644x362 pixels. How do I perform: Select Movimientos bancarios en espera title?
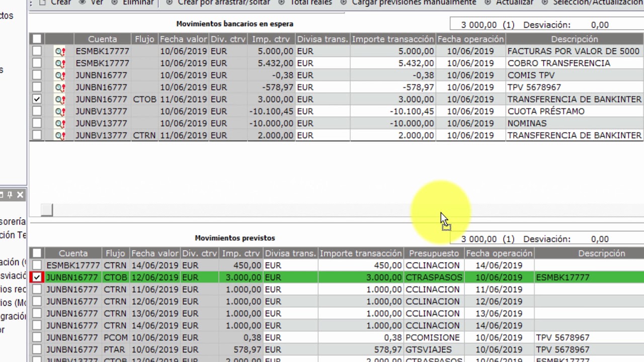pyautogui.click(x=234, y=24)
